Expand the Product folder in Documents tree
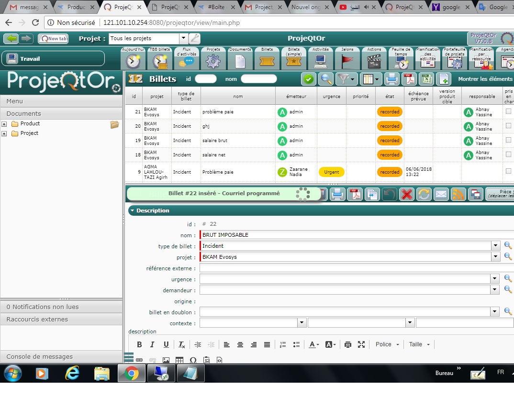This screenshot has width=514, height=420. (4, 124)
